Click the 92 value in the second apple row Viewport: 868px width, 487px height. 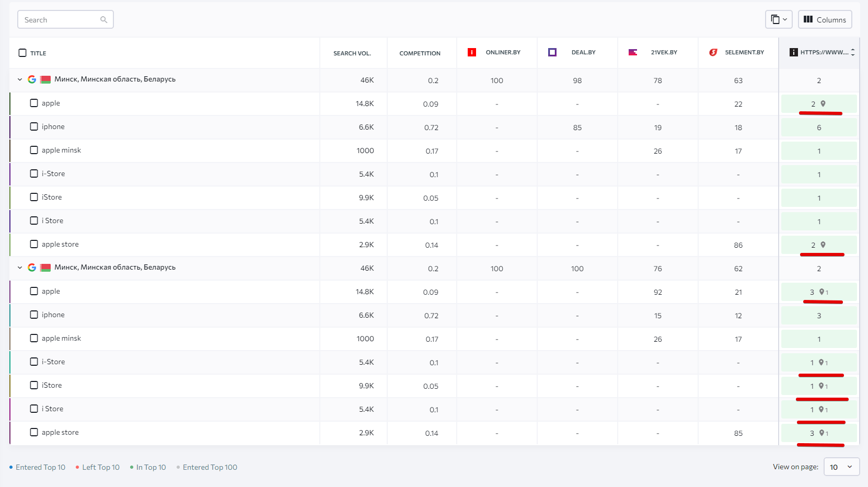click(657, 292)
